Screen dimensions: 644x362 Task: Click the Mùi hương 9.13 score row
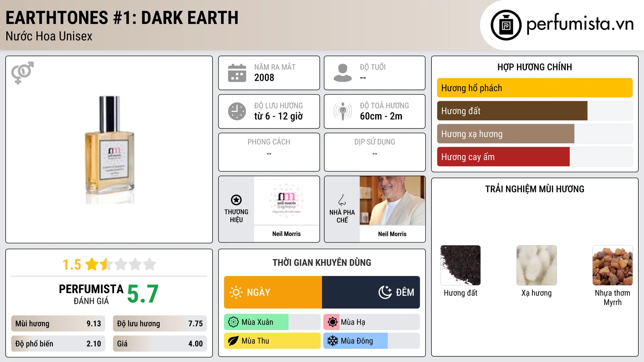pos(58,324)
